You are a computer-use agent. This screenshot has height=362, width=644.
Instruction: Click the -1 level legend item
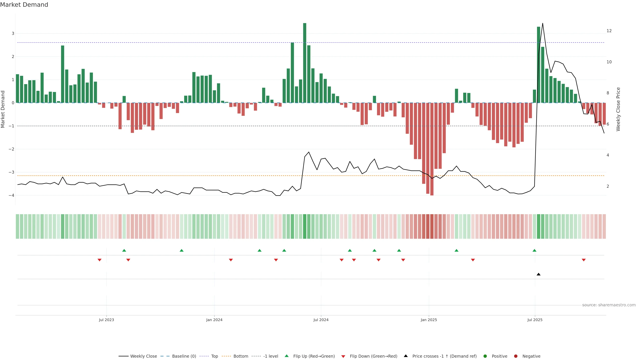tap(271, 356)
